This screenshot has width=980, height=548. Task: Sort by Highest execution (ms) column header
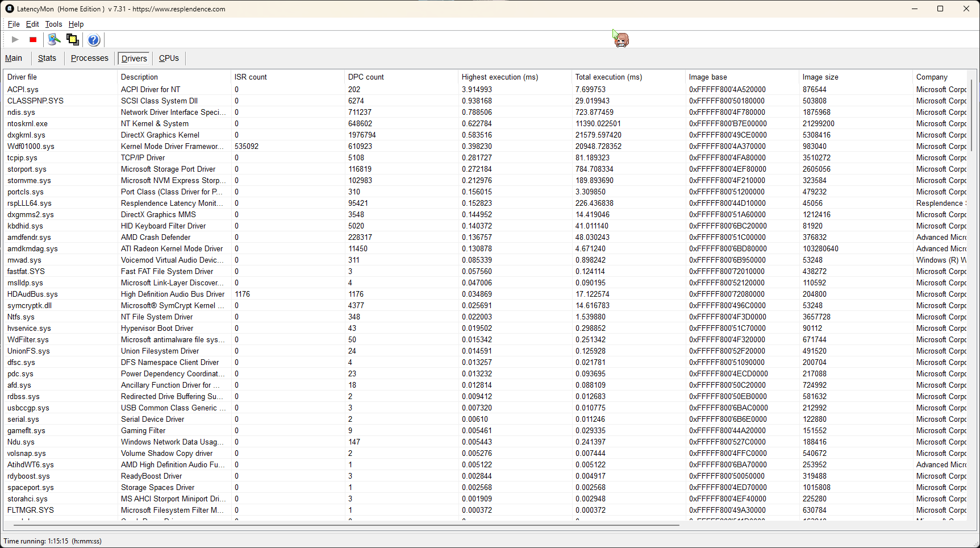point(515,77)
